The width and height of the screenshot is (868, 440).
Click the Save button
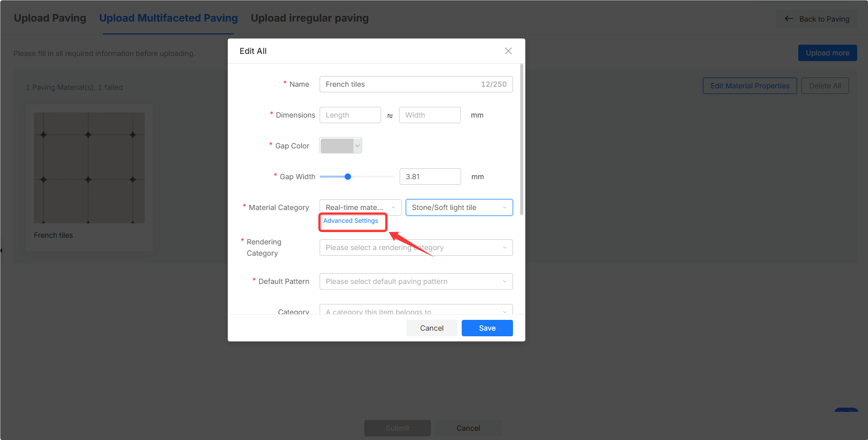pyautogui.click(x=487, y=328)
